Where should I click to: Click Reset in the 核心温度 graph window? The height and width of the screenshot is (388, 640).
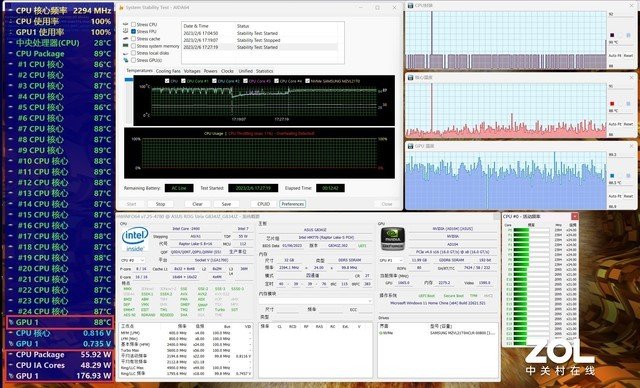tap(629, 124)
